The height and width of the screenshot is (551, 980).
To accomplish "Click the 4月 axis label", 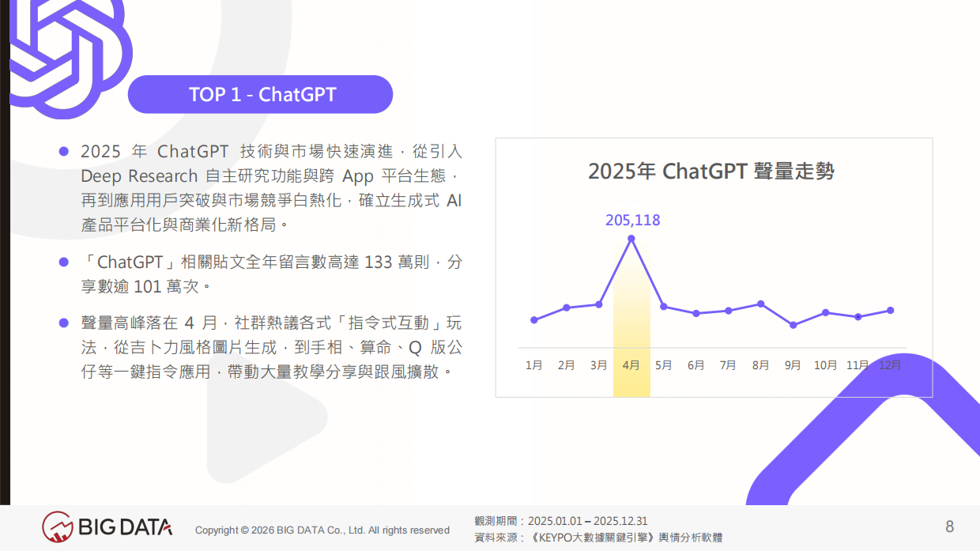I will click(631, 365).
